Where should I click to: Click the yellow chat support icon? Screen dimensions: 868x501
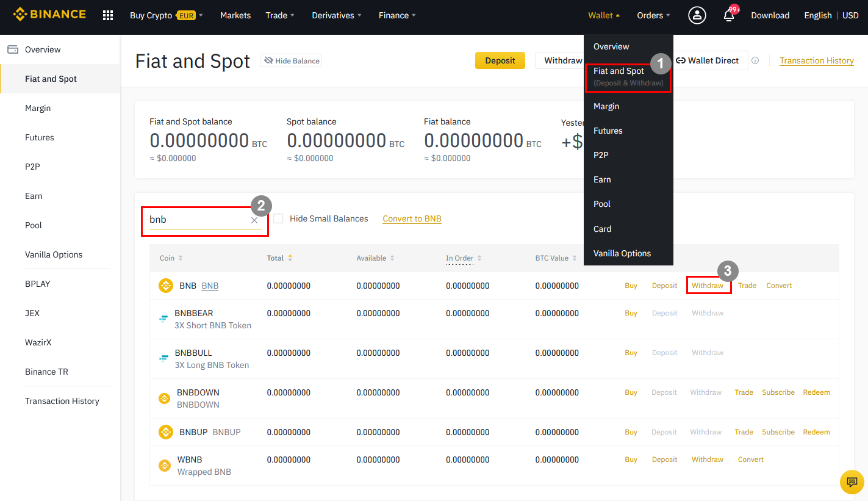pyautogui.click(x=852, y=482)
